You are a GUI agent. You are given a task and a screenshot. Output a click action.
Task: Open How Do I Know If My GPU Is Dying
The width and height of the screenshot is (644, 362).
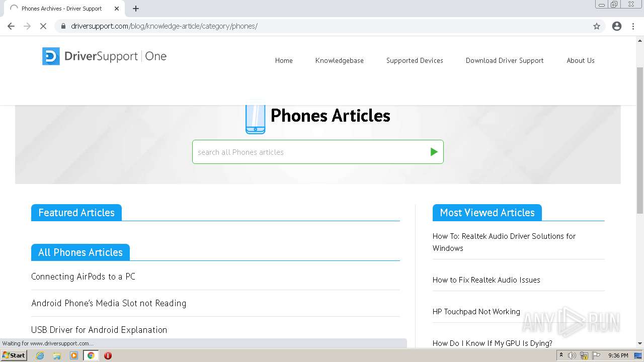[493, 343]
